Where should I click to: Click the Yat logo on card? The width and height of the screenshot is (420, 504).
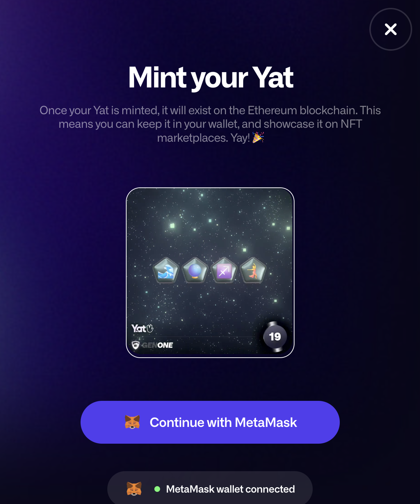[139, 328]
